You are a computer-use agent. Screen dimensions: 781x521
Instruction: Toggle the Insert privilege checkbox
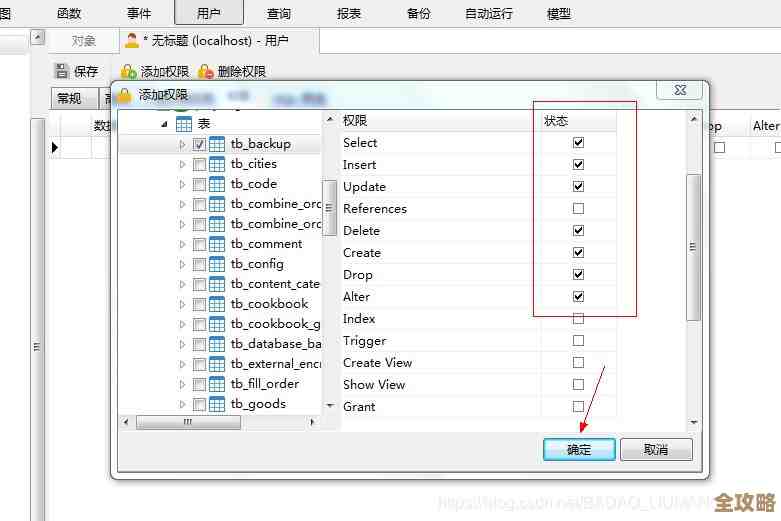pyautogui.click(x=578, y=164)
